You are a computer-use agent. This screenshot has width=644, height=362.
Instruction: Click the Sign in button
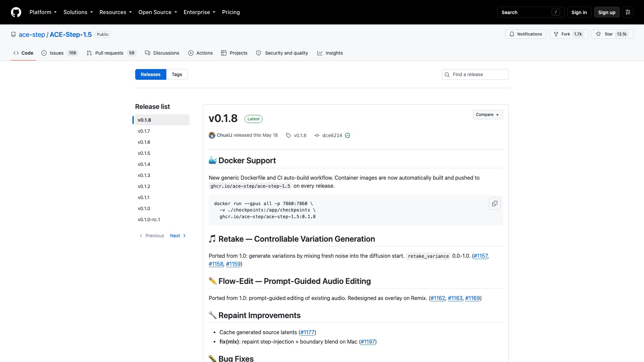pos(579,12)
